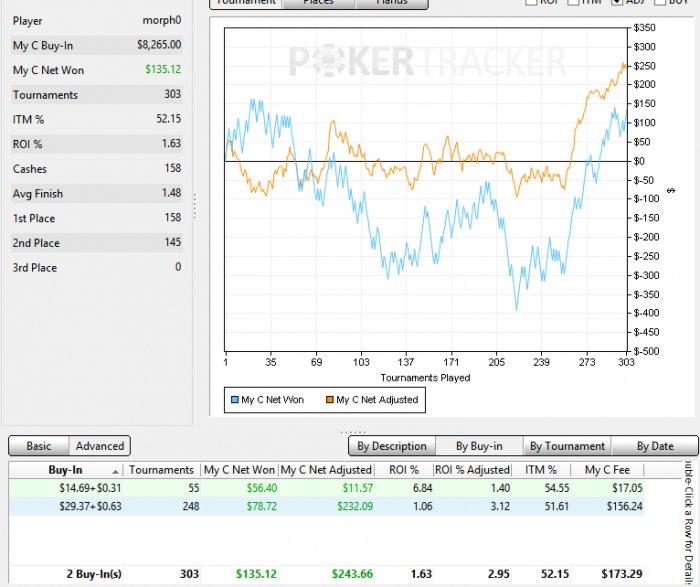Click the vertical splitter handle beside stats panel
The image size is (700, 587).
click(x=195, y=206)
